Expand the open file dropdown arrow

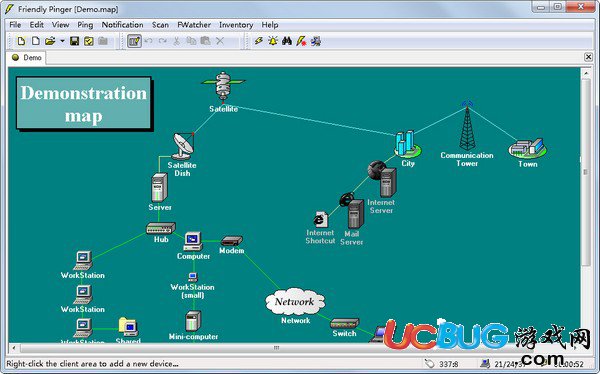(x=62, y=41)
